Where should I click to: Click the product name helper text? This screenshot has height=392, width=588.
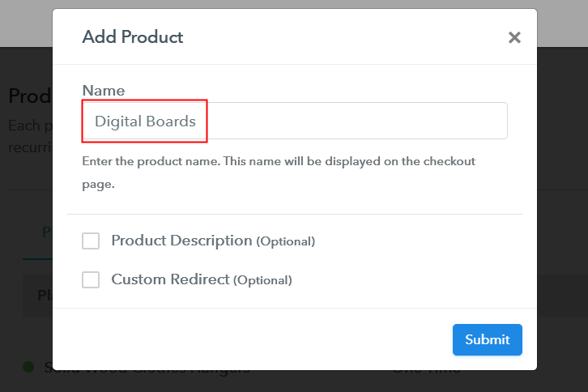click(279, 173)
